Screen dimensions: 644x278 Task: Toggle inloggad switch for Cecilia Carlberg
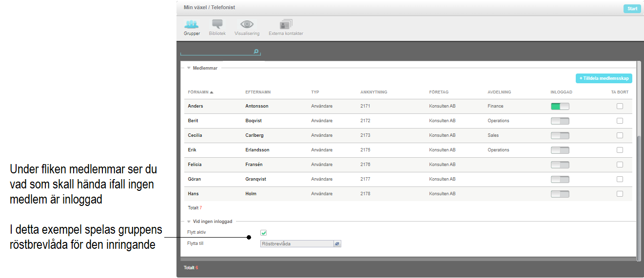(560, 135)
